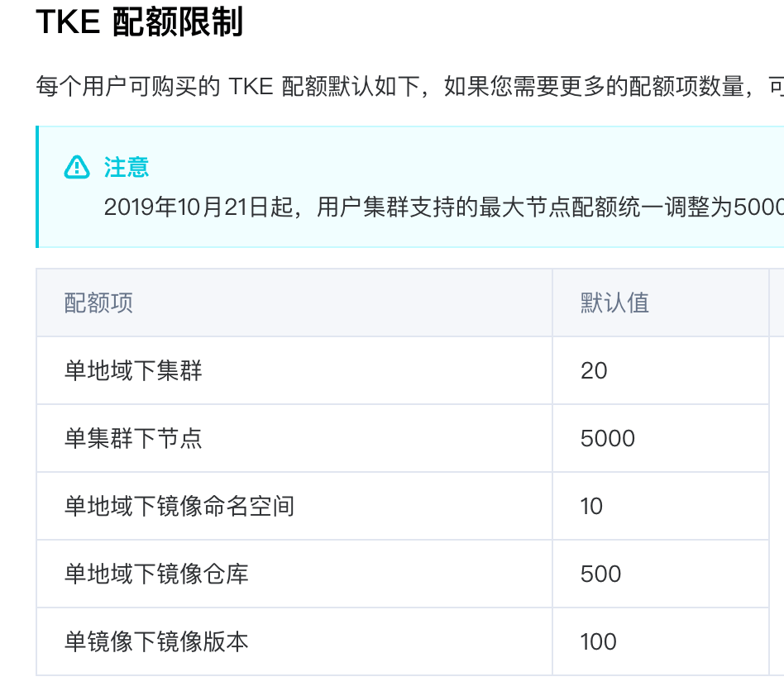The height and width of the screenshot is (691, 784).
Task: Click the 5000 value in the 单集群下节点 row
Action: [x=608, y=438]
